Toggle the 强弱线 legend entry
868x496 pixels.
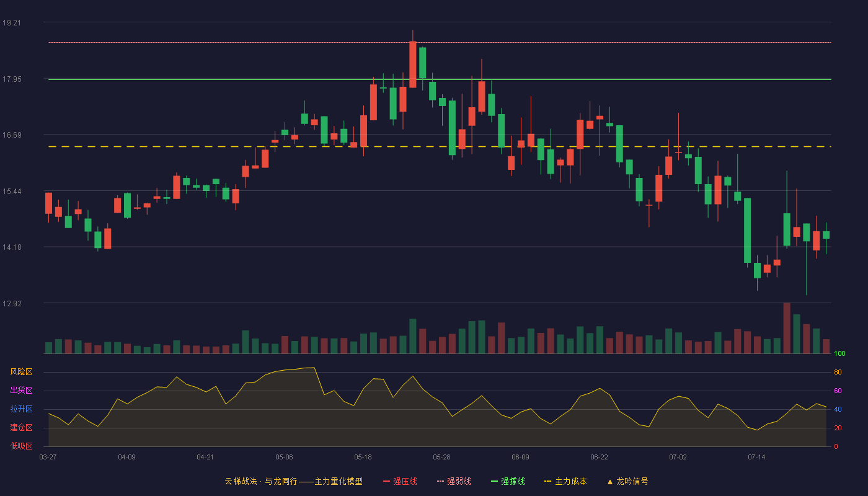point(454,481)
